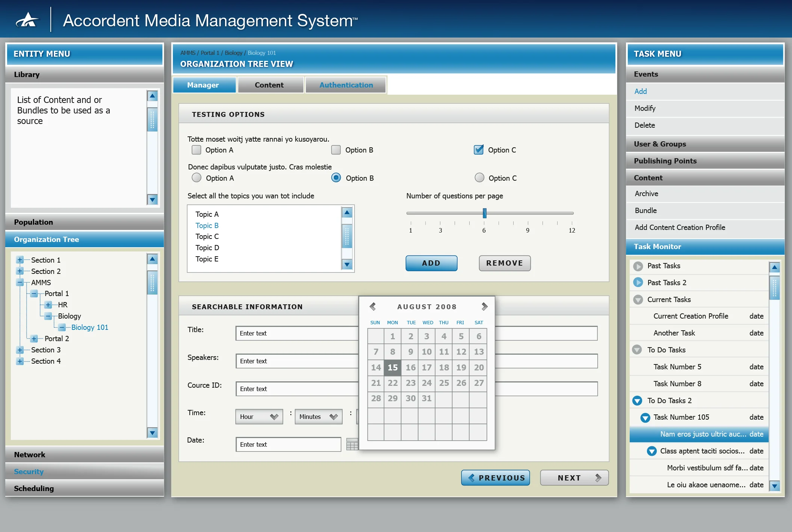Click the Past Tasks play icon

pos(638,266)
